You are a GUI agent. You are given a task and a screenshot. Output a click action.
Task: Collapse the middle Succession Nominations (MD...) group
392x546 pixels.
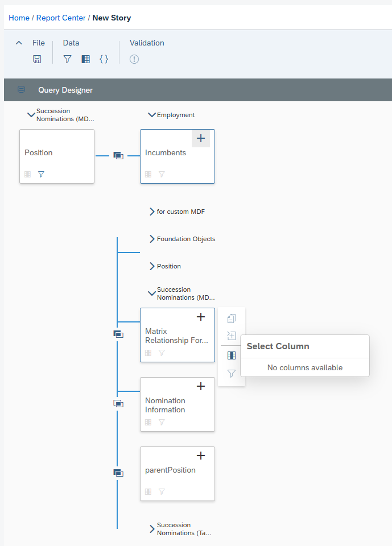click(x=151, y=293)
